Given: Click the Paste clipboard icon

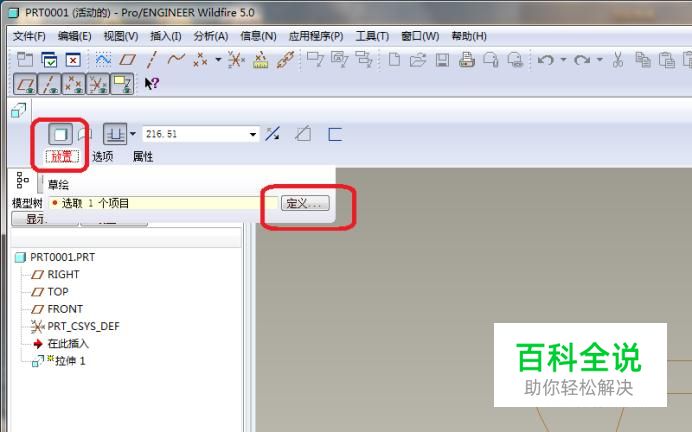Looking at the screenshot, I should click(x=666, y=60).
